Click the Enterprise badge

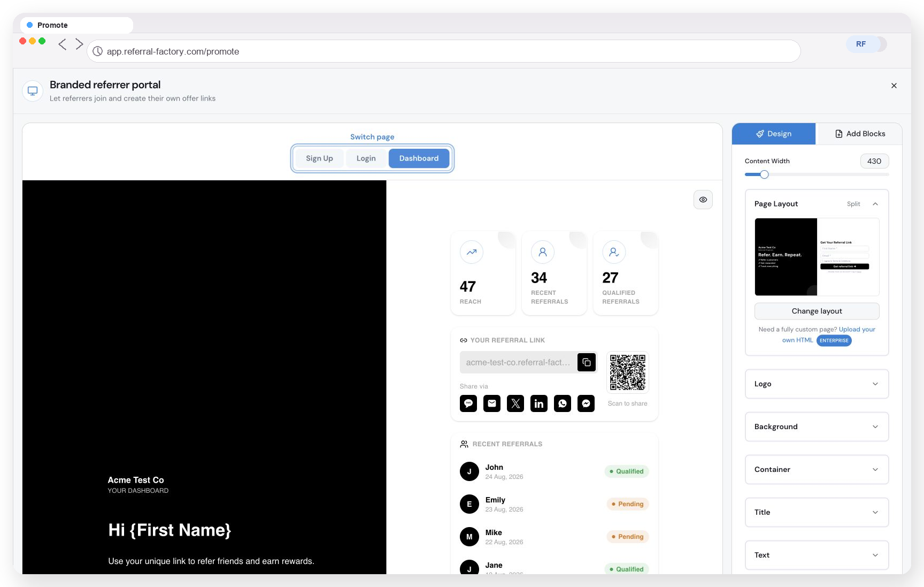pyautogui.click(x=834, y=340)
